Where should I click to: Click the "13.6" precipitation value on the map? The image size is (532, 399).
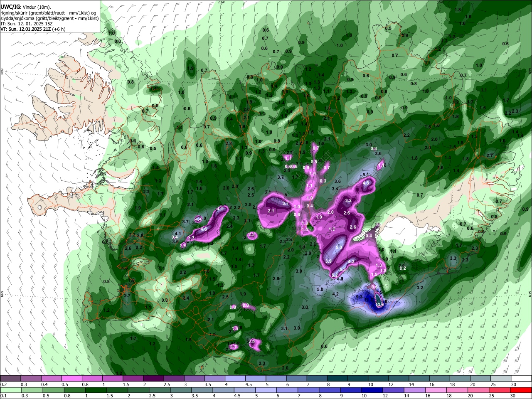pos(379,305)
